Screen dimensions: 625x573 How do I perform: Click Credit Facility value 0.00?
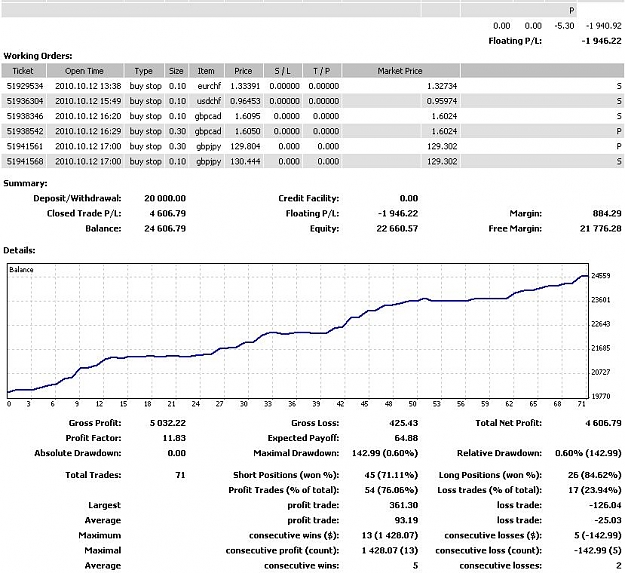click(x=409, y=198)
